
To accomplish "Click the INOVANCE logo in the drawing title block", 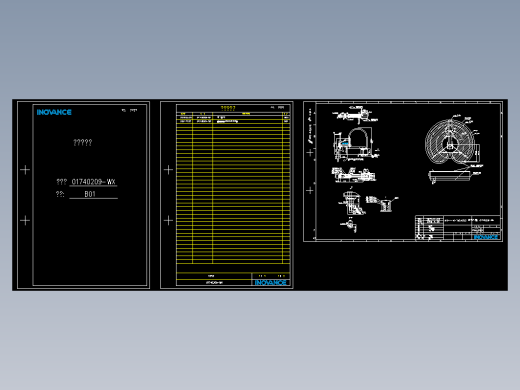I will [486, 237].
